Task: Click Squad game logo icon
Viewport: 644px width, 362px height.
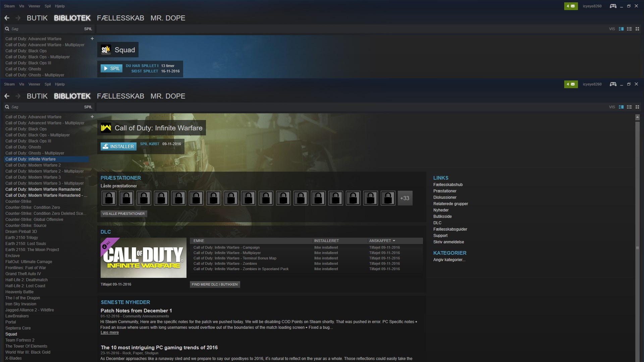Action: 106,50
